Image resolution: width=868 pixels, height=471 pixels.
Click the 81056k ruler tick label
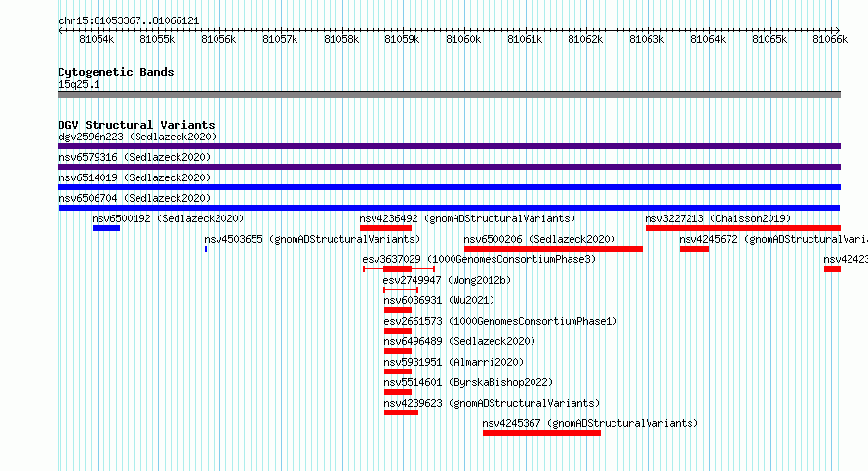point(218,39)
